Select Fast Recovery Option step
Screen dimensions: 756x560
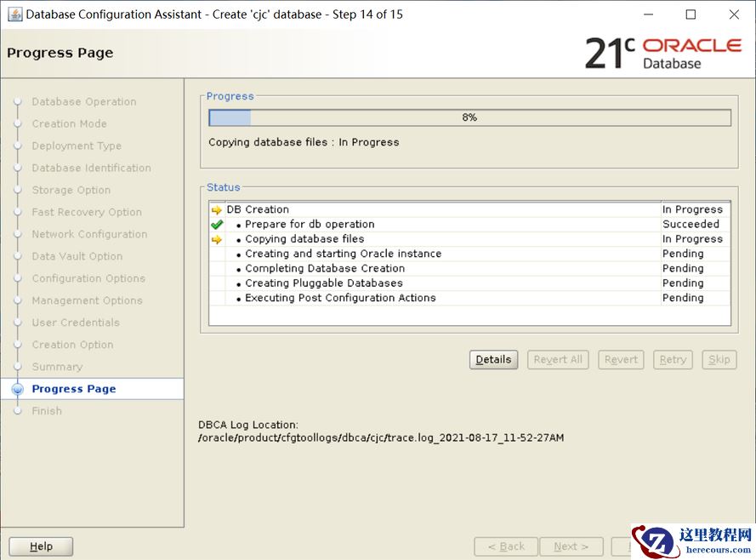coord(87,212)
